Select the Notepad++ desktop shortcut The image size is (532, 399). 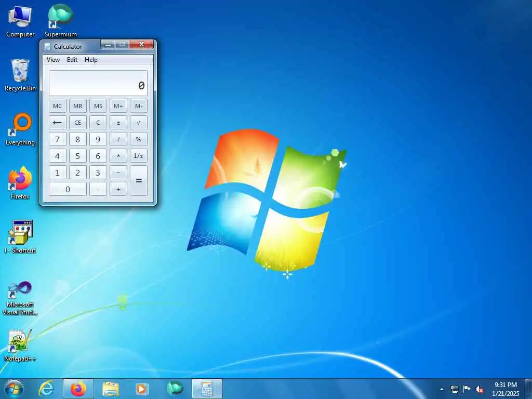[20, 345]
